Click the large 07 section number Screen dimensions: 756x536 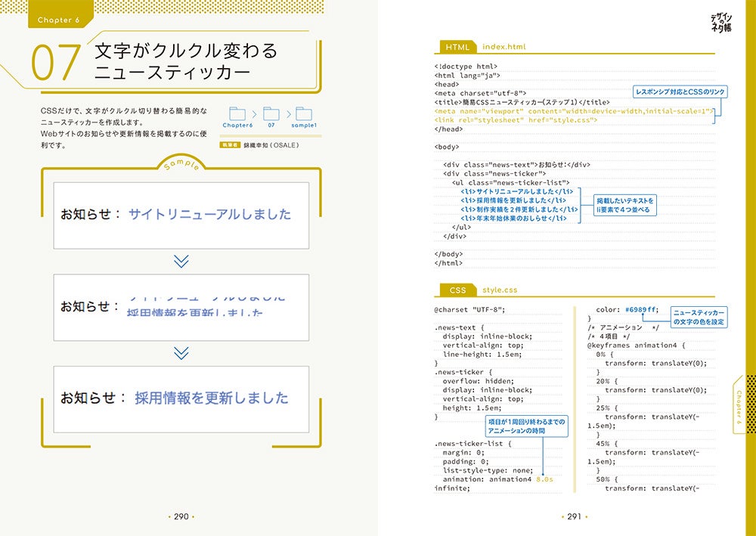coord(56,62)
